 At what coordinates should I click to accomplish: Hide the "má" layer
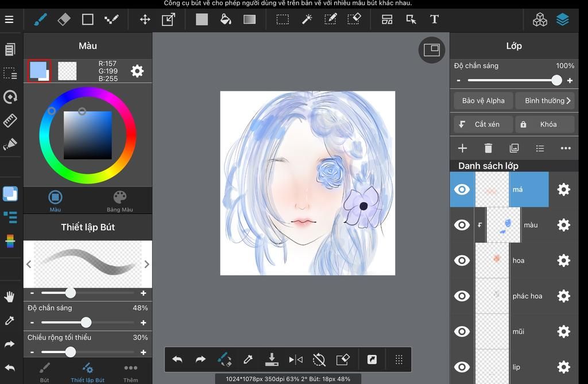coord(462,189)
